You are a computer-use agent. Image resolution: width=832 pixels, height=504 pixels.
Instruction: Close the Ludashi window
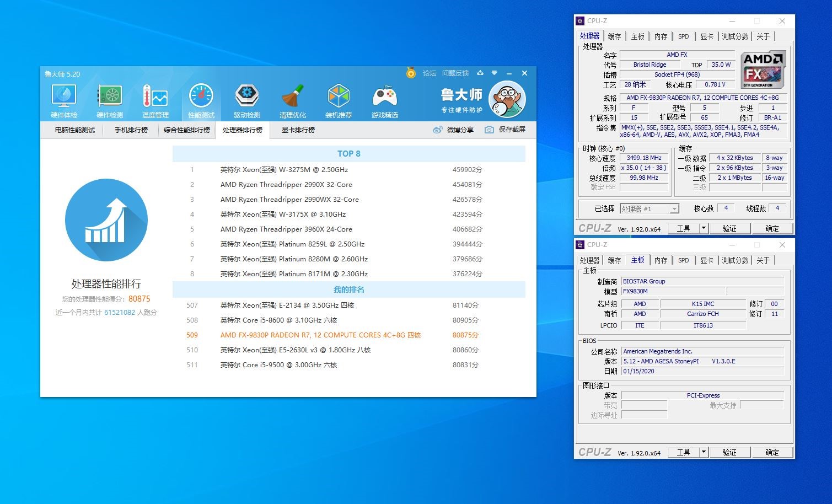click(525, 73)
